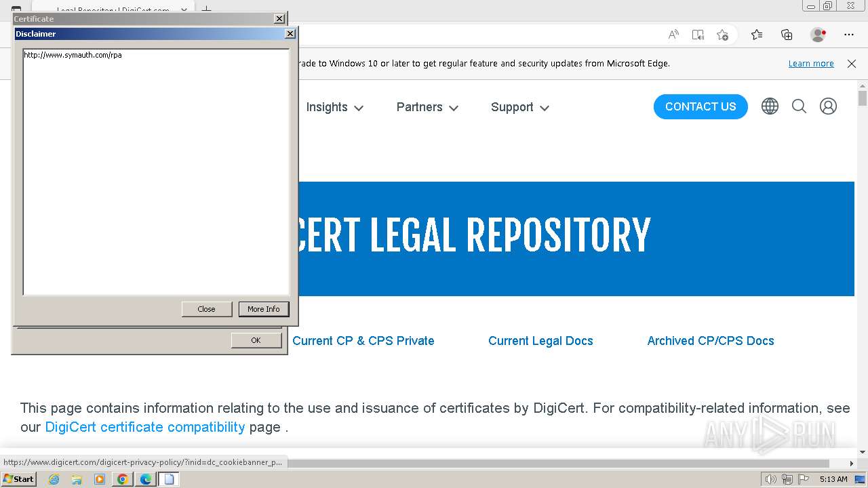Open the Windows Start button
868x488 pixels.
pyautogui.click(x=18, y=479)
